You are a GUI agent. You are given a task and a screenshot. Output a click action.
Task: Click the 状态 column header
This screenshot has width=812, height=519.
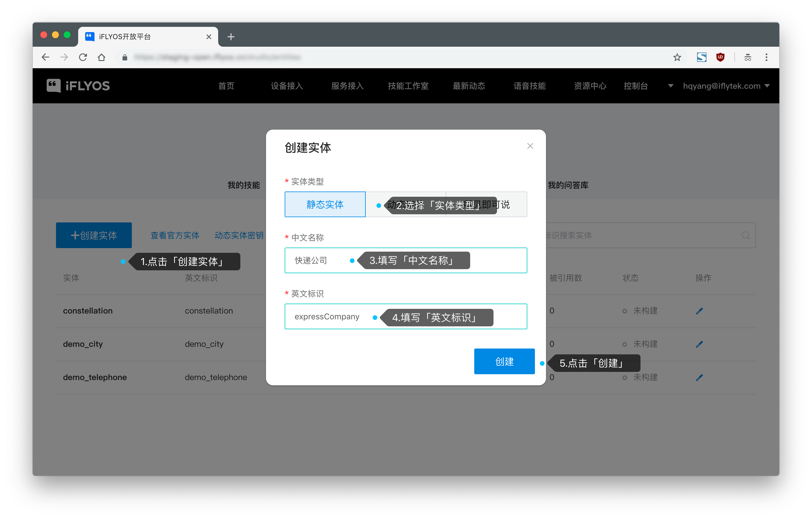pyautogui.click(x=631, y=278)
